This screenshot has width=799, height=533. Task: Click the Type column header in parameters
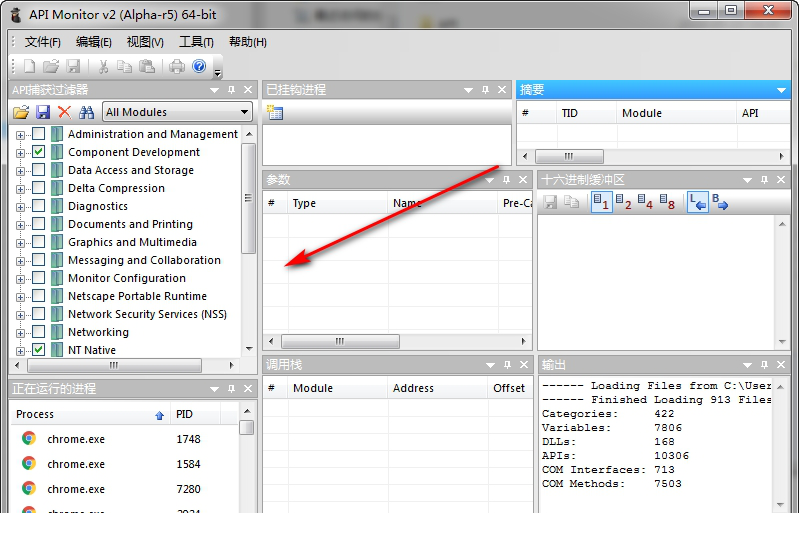(x=338, y=203)
